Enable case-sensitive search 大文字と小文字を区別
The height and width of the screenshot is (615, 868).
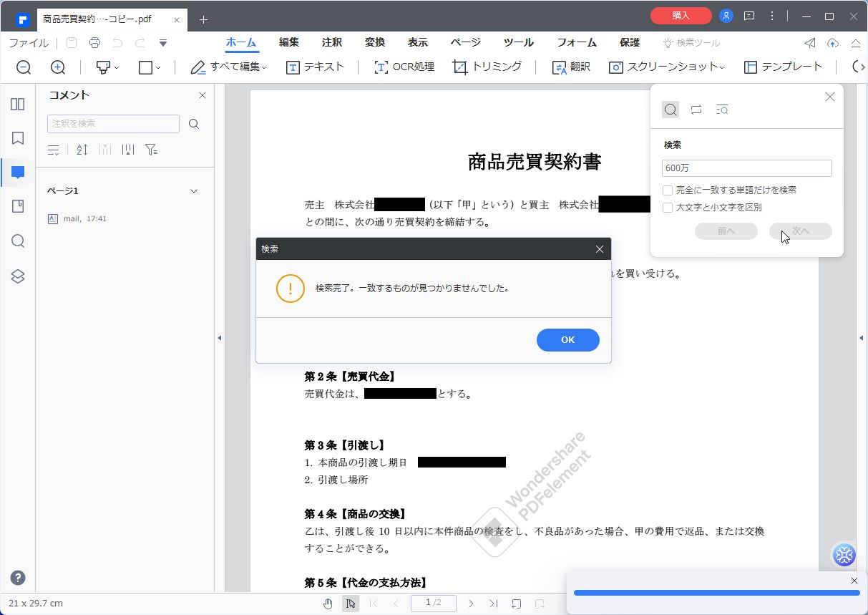(668, 207)
